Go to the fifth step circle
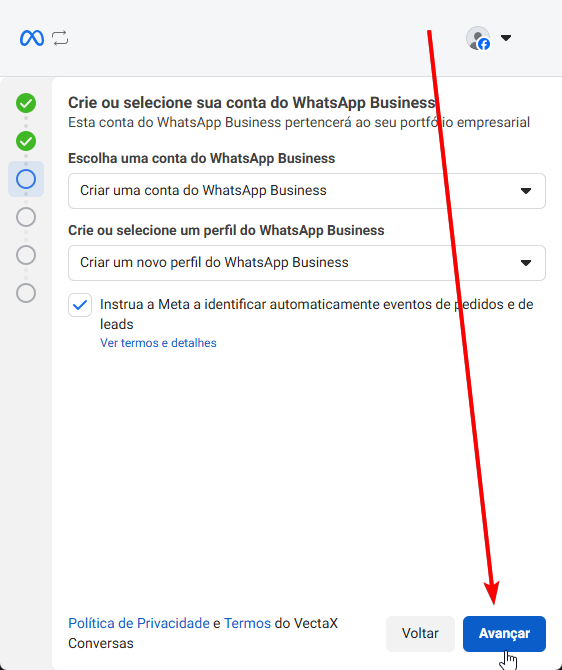This screenshot has width=562, height=670. [26, 255]
